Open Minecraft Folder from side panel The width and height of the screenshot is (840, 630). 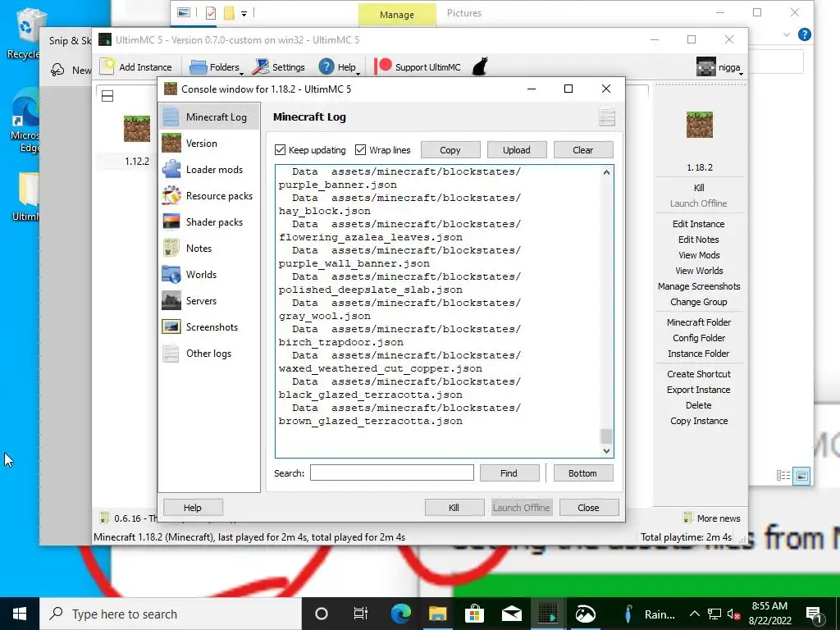point(699,322)
